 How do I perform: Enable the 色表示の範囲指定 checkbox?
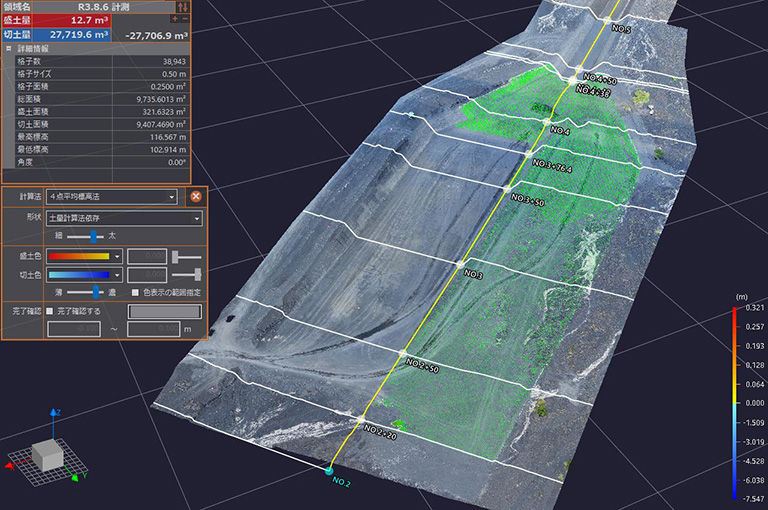tap(135, 292)
